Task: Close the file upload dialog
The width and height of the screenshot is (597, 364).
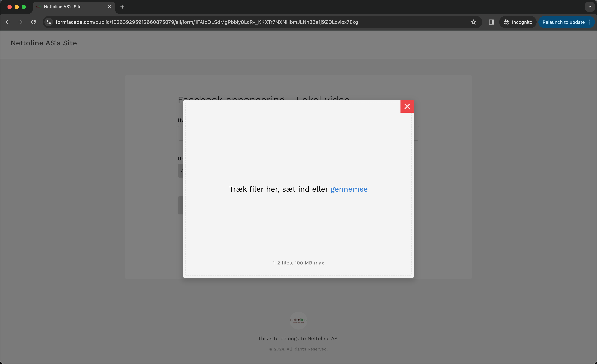Action: (407, 106)
